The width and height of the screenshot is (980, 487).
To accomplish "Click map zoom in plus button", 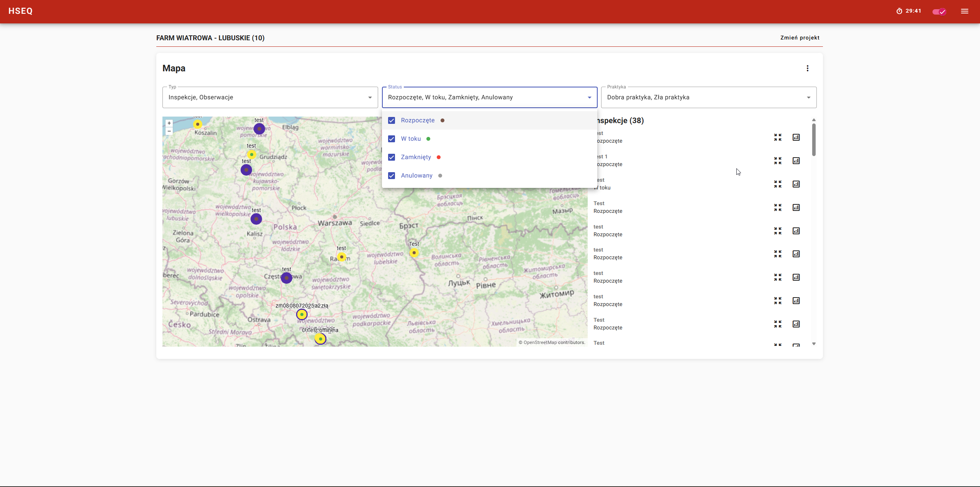I will click(169, 123).
